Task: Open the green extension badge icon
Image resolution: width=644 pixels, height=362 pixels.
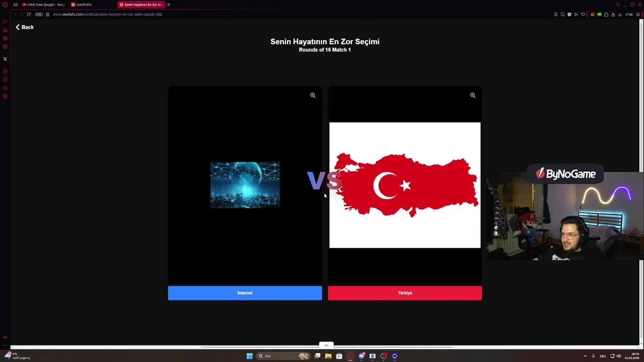Action: tap(599, 15)
